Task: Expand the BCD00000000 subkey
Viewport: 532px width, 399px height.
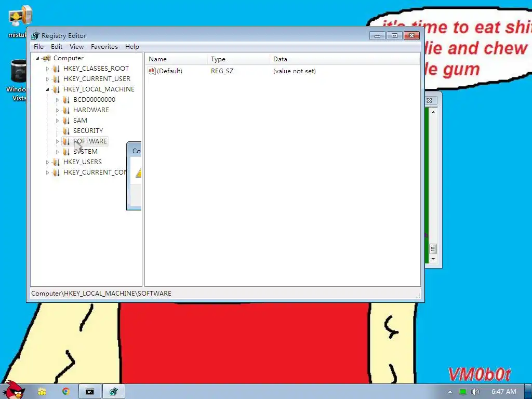Action: [x=57, y=100]
